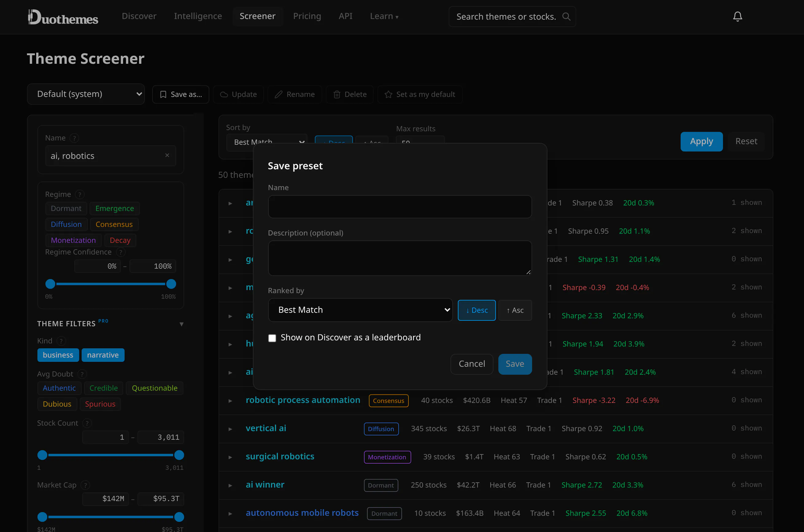Toggle the Spurious doubt chip

(100, 404)
